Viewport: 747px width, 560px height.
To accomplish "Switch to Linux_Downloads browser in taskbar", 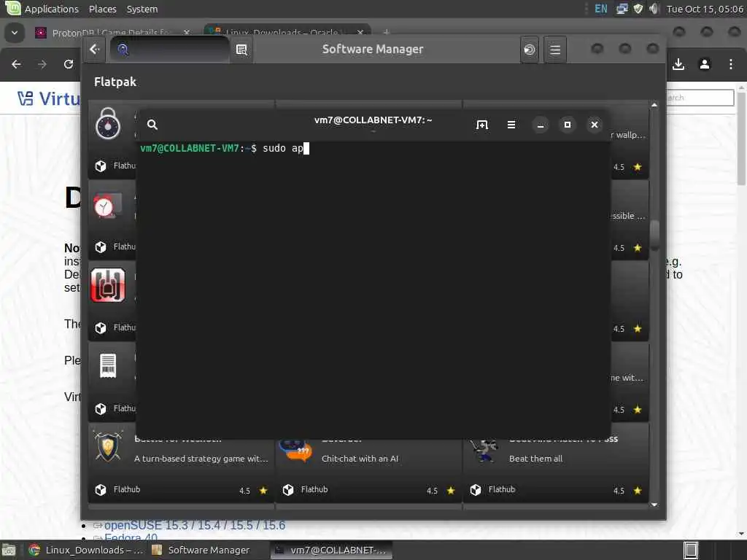I will 85,550.
